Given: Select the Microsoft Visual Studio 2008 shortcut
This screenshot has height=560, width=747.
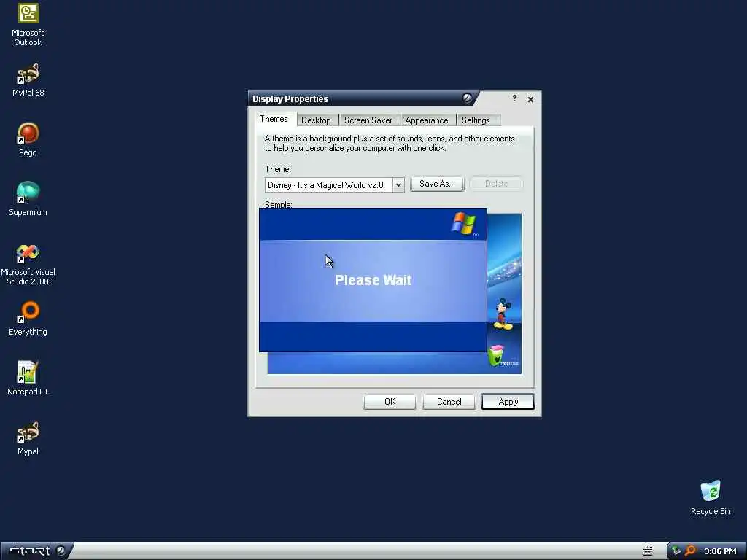Looking at the screenshot, I should 28,264.
